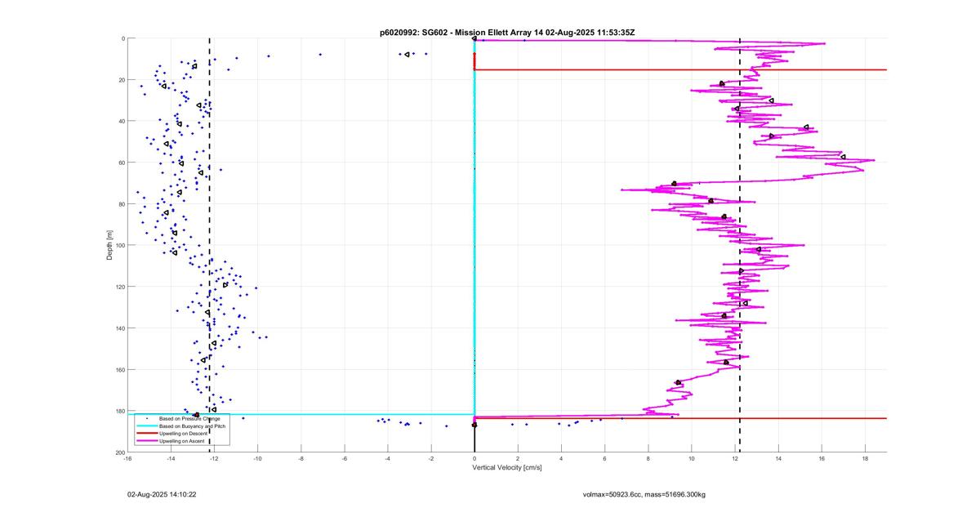
Task: Click the x-axis tick label '0' below the plot
Action: click(474, 458)
